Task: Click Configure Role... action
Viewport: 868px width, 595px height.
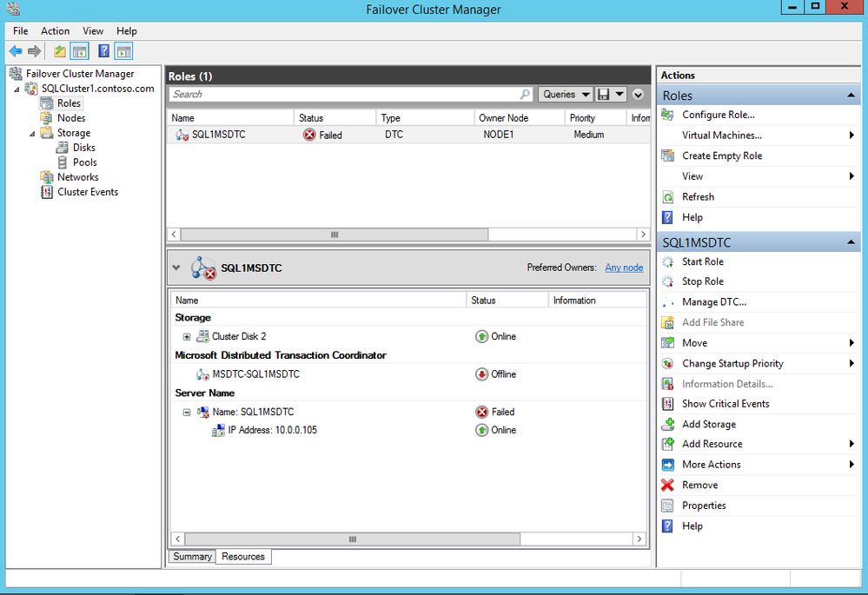Action: [x=719, y=115]
